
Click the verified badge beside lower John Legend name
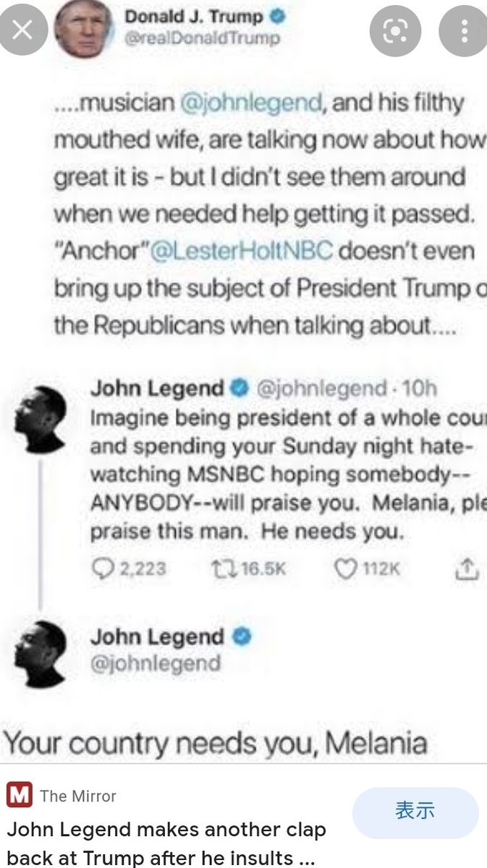pyautogui.click(x=242, y=637)
